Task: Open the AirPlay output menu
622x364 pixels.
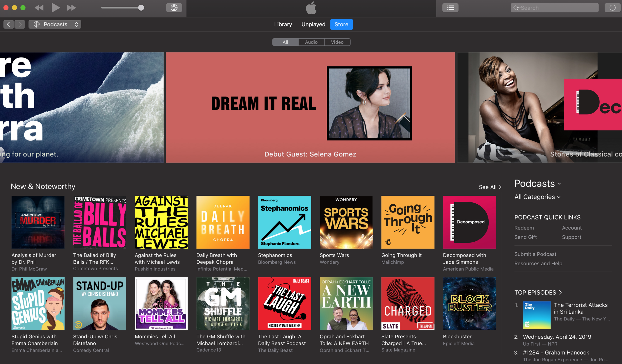Action: [x=174, y=8]
